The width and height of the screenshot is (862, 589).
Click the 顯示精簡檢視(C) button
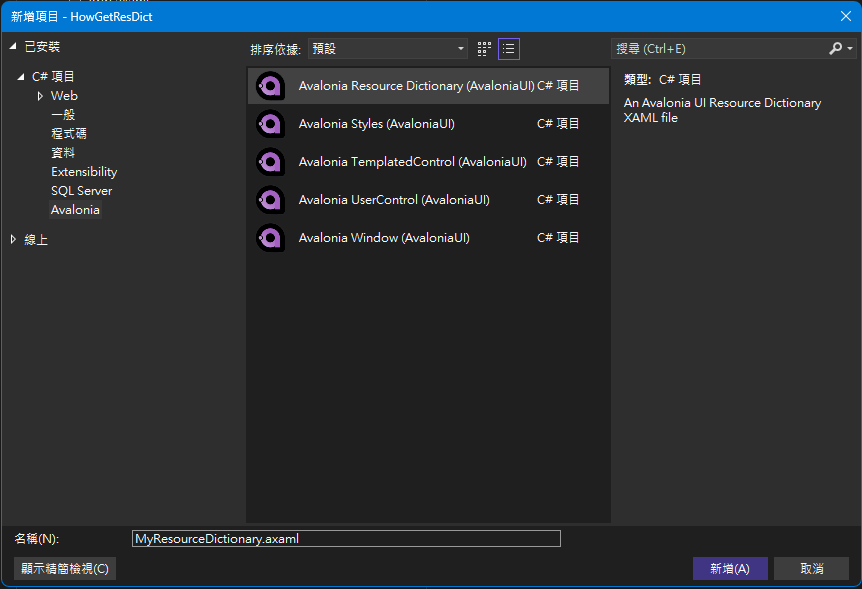pos(65,568)
